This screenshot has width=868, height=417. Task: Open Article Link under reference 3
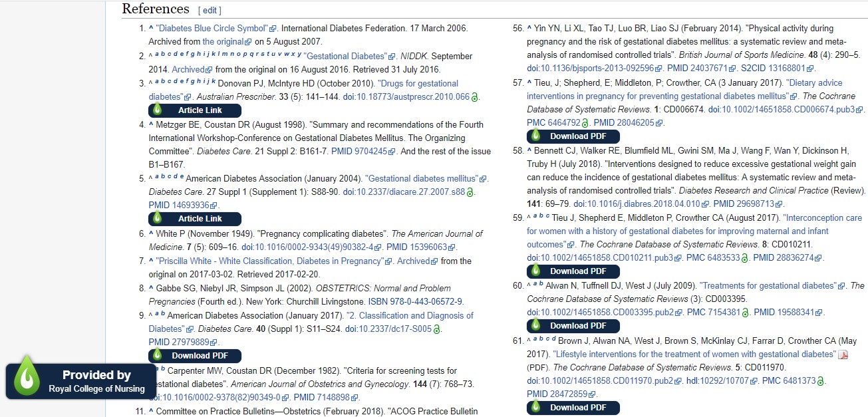coord(194,110)
